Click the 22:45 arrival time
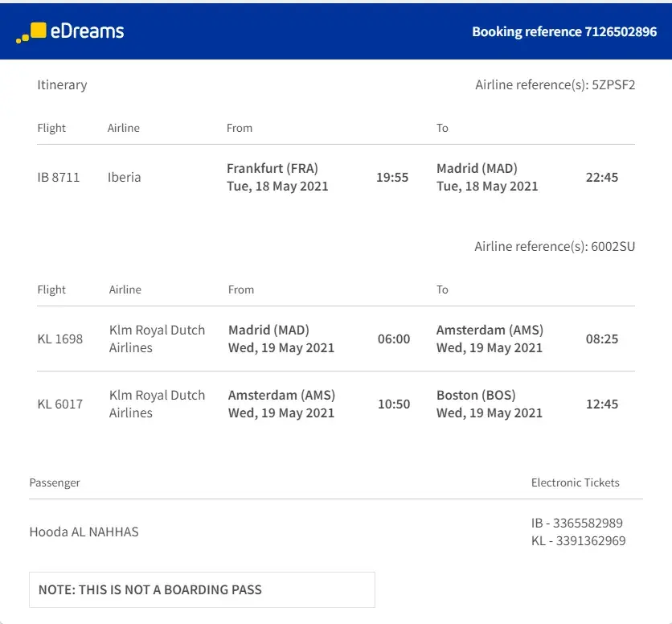The image size is (672, 624). pyautogui.click(x=602, y=177)
